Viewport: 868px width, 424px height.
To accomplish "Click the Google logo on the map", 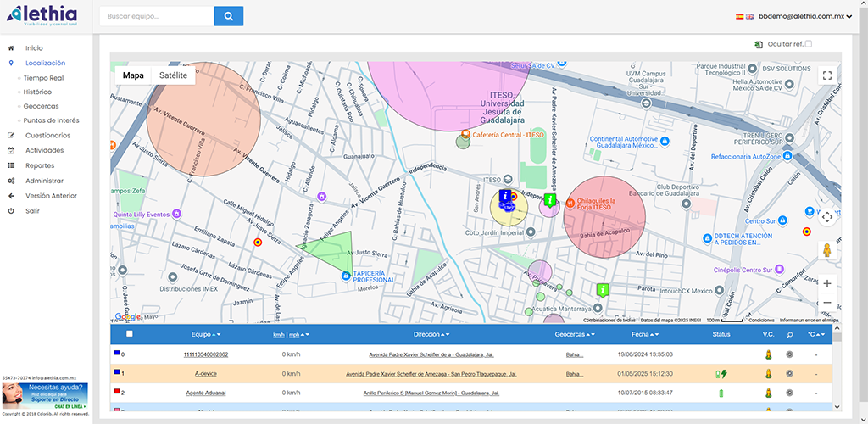I will (128, 317).
